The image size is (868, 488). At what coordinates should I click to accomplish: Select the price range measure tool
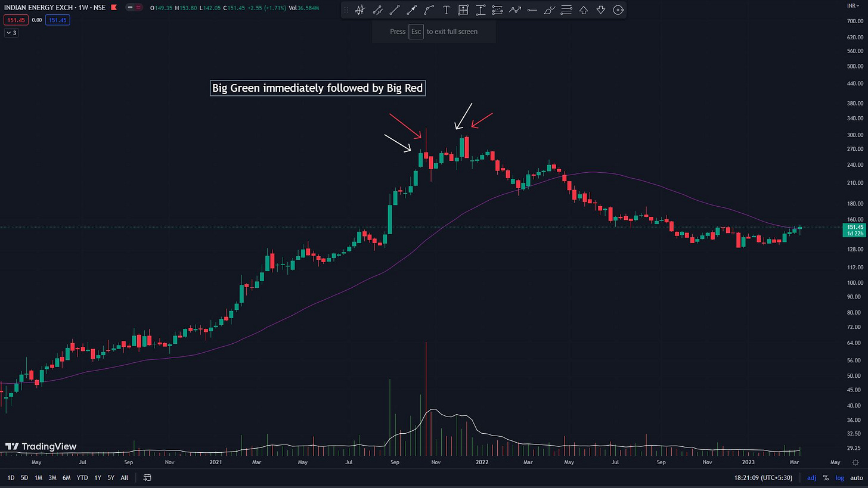[480, 10]
